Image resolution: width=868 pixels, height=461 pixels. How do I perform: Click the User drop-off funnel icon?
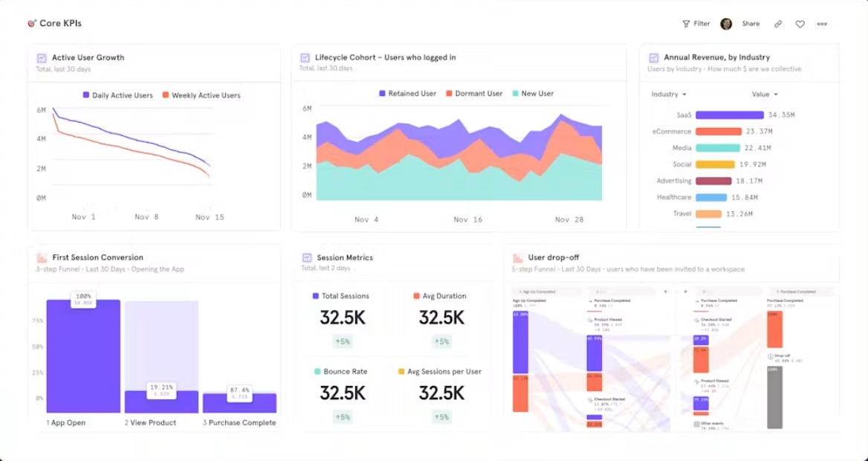(x=517, y=258)
